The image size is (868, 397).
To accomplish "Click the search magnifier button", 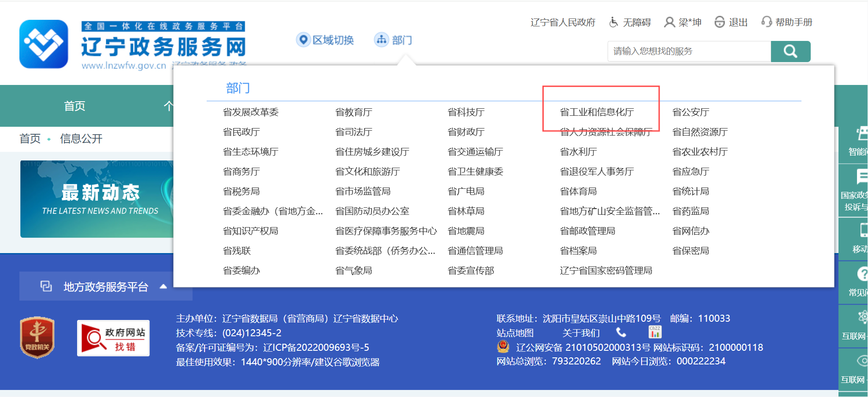I will click(x=790, y=51).
